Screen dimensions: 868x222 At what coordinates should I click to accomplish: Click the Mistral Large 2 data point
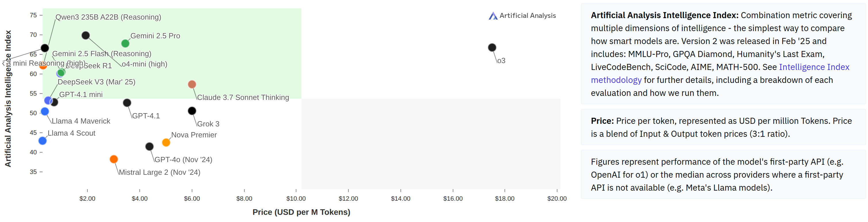114,159
